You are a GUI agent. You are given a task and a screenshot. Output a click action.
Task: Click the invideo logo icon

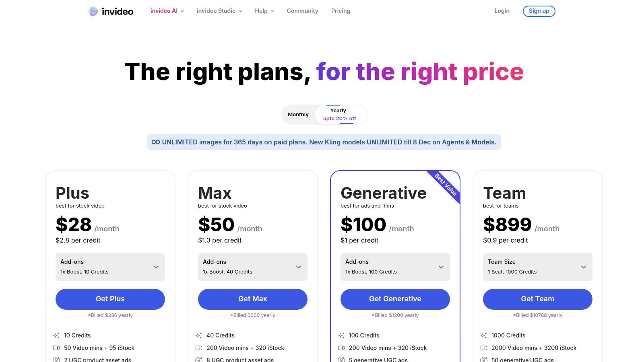93,11
